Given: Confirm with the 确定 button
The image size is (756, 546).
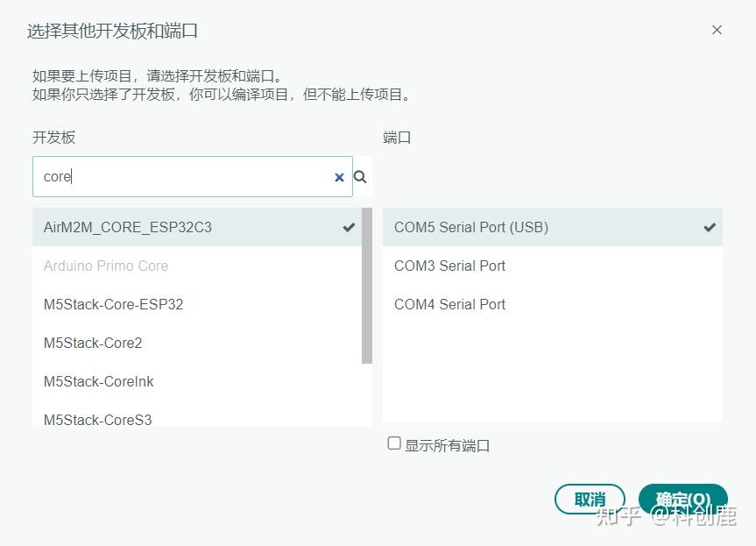Looking at the screenshot, I should coord(683,500).
